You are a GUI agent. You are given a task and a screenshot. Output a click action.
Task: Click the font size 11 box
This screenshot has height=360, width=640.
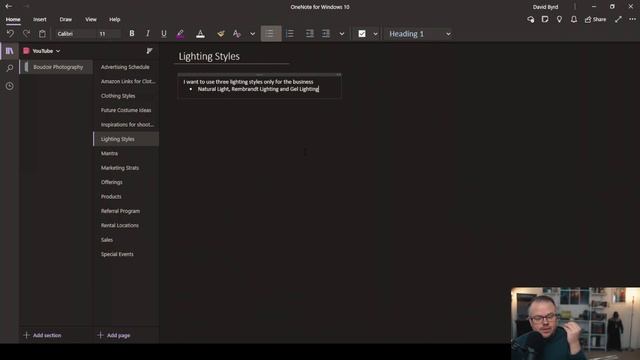coord(108,34)
